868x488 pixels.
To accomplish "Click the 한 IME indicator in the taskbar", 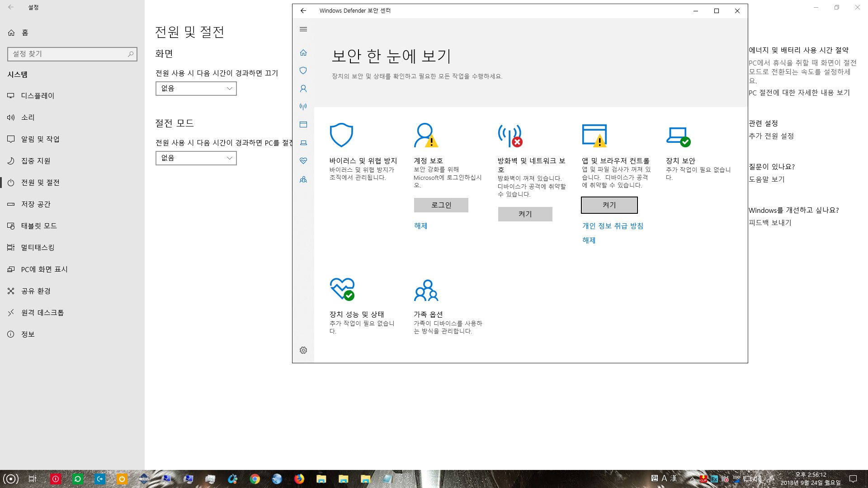I will point(654,478).
